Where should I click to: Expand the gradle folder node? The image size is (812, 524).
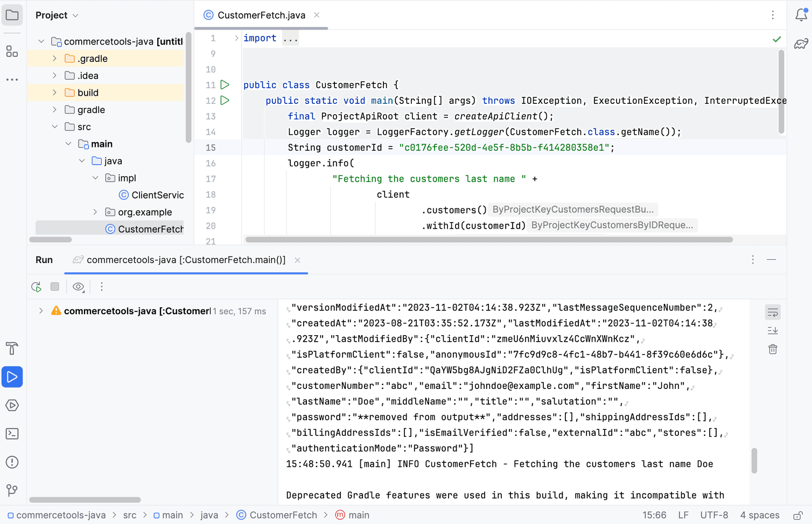55,110
